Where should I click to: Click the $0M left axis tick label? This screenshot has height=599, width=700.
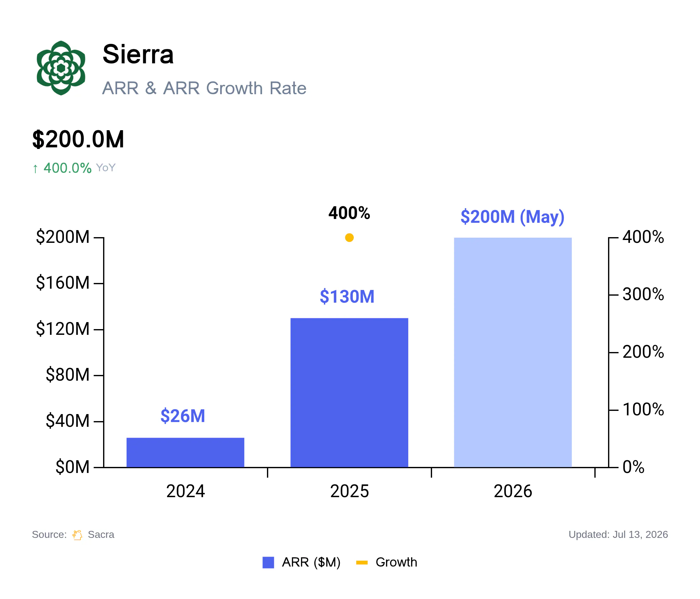pyautogui.click(x=73, y=467)
